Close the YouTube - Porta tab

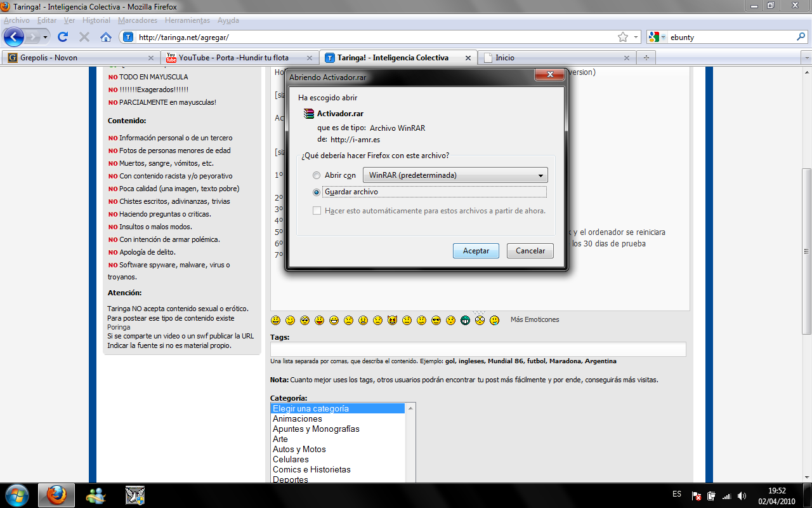click(310, 58)
